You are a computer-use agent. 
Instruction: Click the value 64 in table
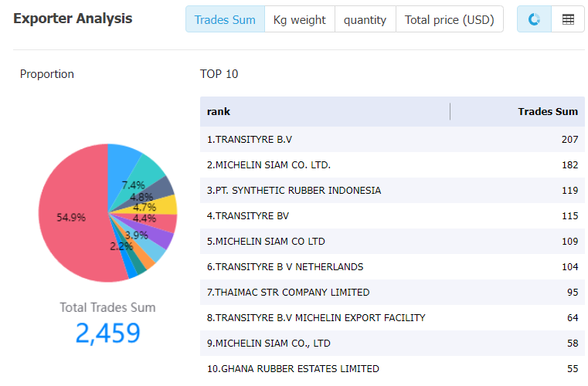573,318
